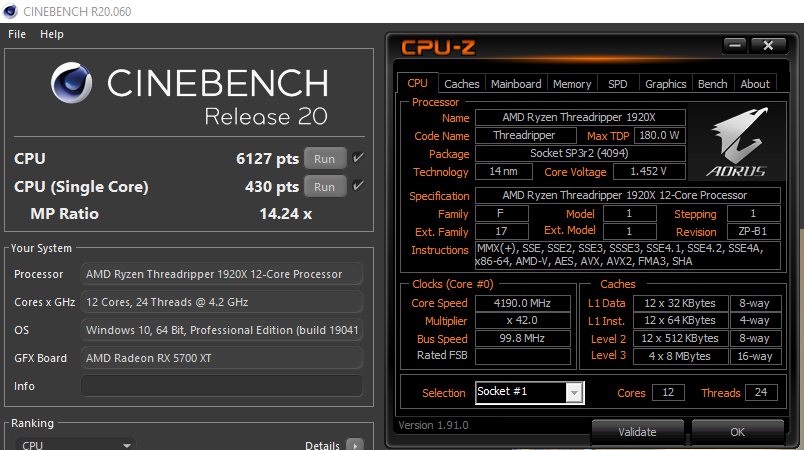Click the Package value Socket SP3r2
This screenshot has height=450, width=804.
click(580, 153)
